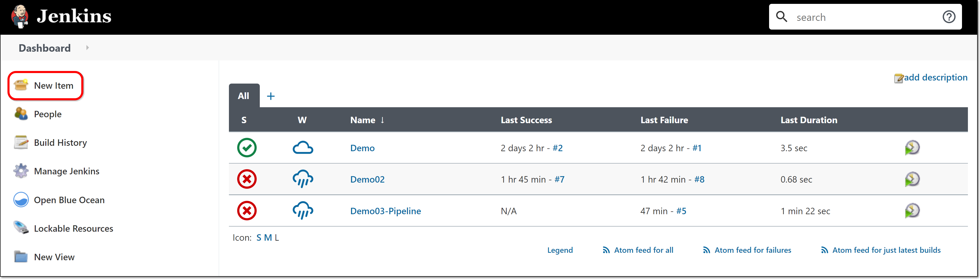The width and height of the screenshot is (980, 279).
Task: Open New View link
Action: [x=54, y=257]
